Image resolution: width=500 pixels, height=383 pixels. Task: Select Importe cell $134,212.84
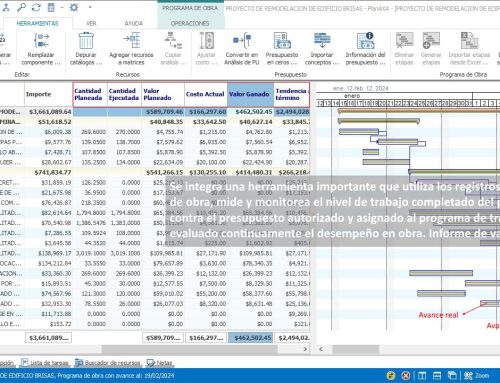(x=49, y=263)
